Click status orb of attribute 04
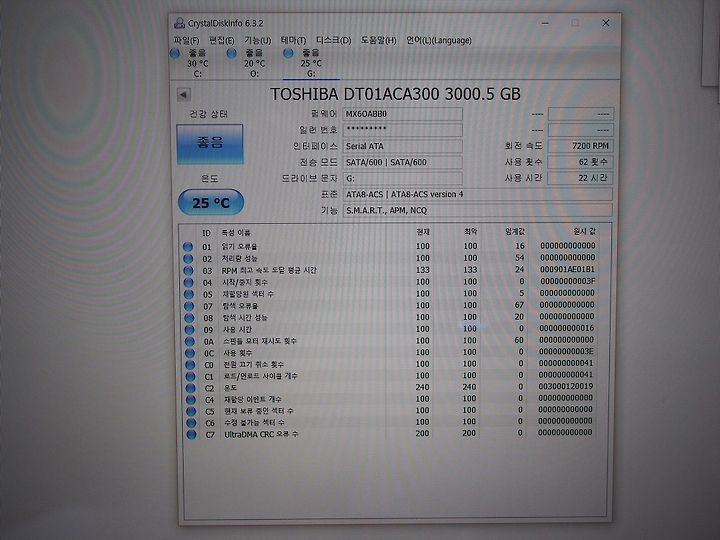 189,282
